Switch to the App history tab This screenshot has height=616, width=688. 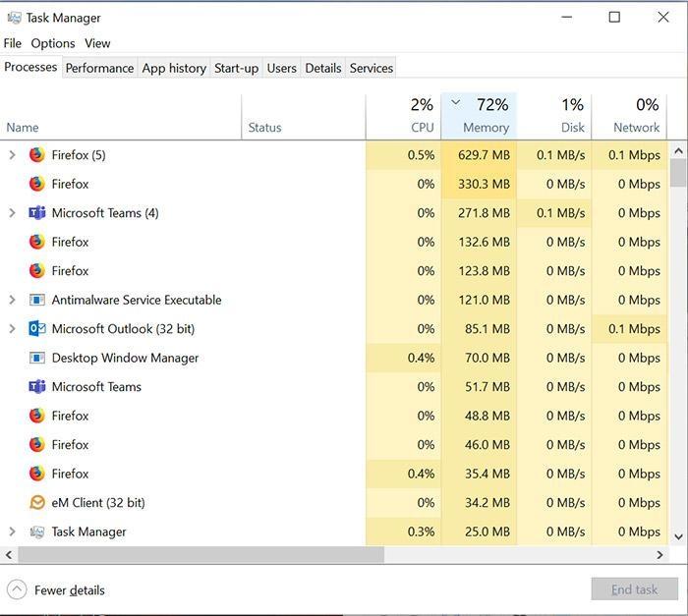174,68
